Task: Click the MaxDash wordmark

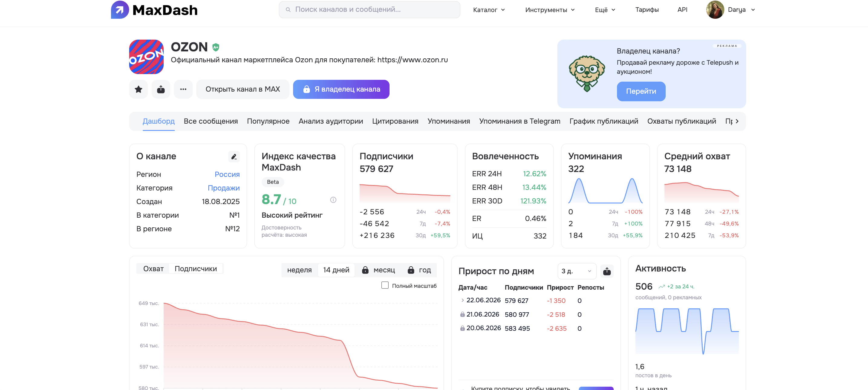Action: pyautogui.click(x=165, y=10)
